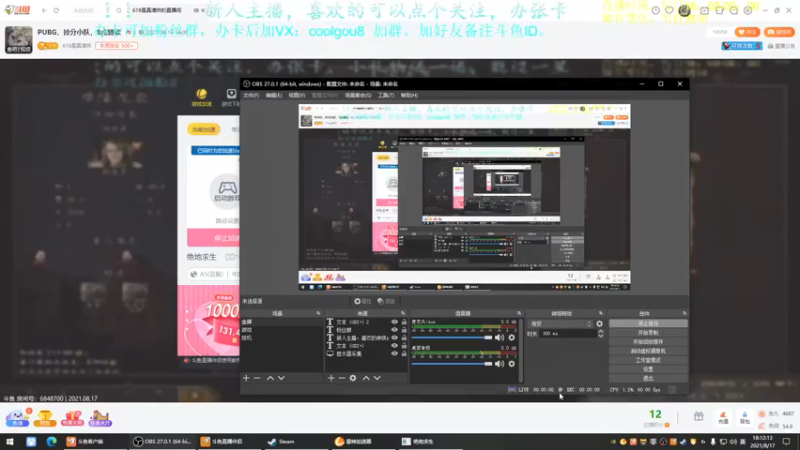
Task: Select the display capture source row
Action: click(366, 354)
